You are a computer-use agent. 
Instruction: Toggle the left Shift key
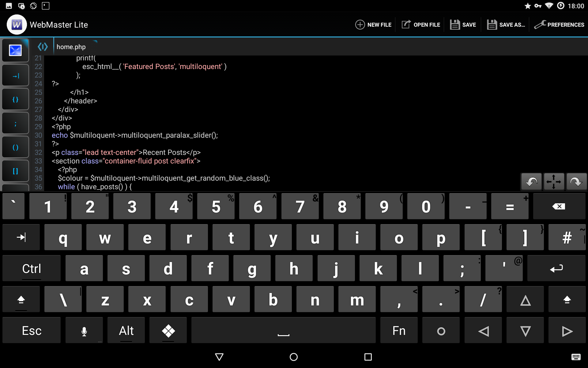coord(21,300)
